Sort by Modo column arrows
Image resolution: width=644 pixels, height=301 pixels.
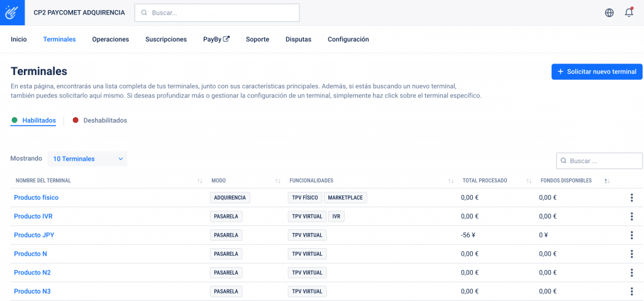tap(278, 181)
